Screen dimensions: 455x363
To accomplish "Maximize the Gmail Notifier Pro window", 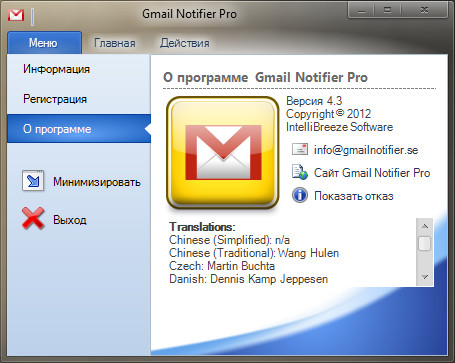I will click(x=387, y=10).
